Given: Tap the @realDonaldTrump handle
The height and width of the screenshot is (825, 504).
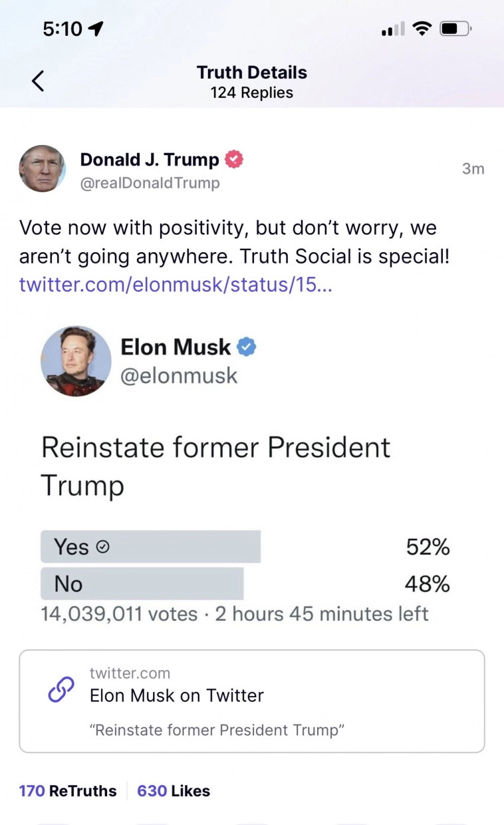Looking at the screenshot, I should (x=150, y=183).
